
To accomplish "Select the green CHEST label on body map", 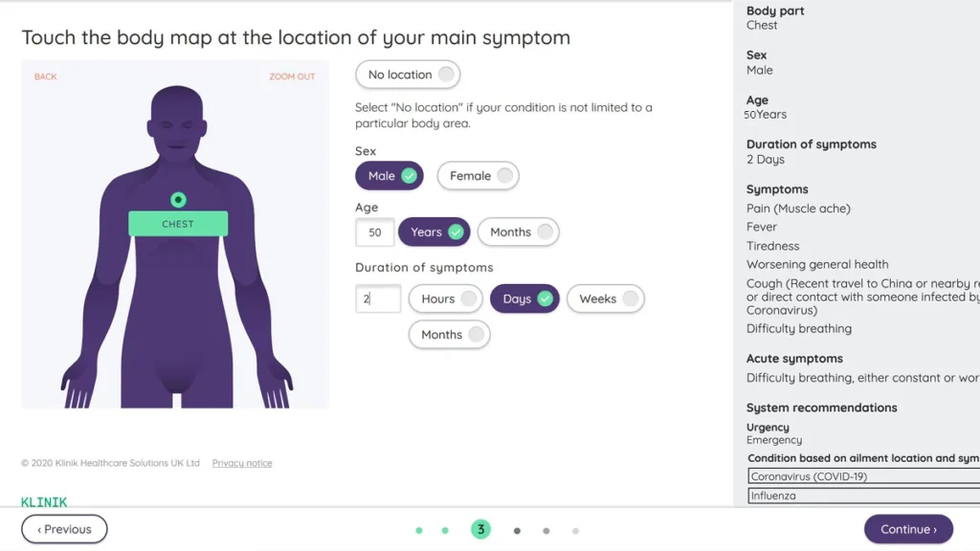I will pyautogui.click(x=178, y=224).
